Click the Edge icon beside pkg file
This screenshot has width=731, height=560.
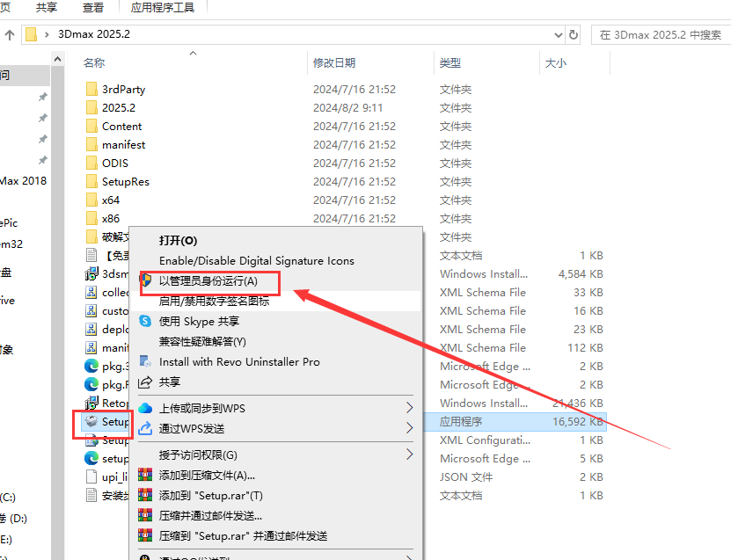pyautogui.click(x=91, y=366)
